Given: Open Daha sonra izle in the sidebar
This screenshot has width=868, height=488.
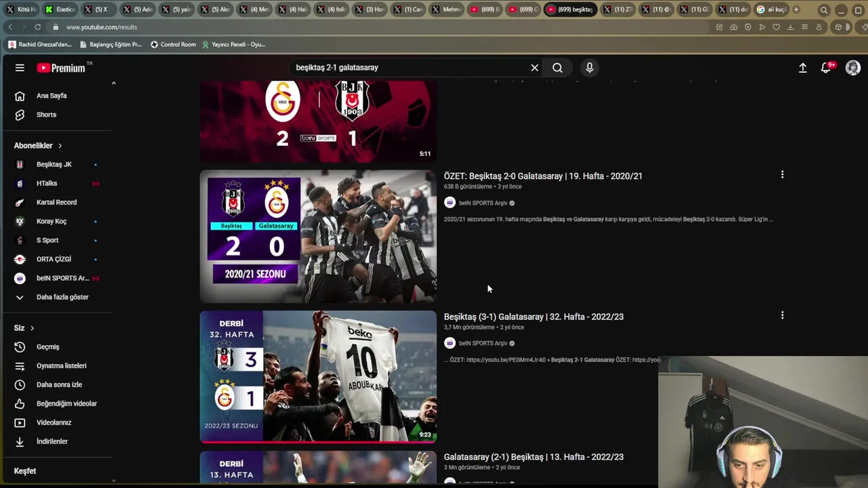Looking at the screenshot, I should point(56,384).
